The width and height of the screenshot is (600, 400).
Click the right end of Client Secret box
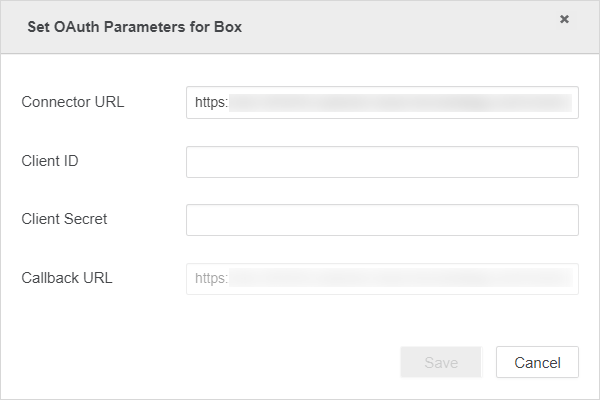pyautogui.click(x=565, y=220)
